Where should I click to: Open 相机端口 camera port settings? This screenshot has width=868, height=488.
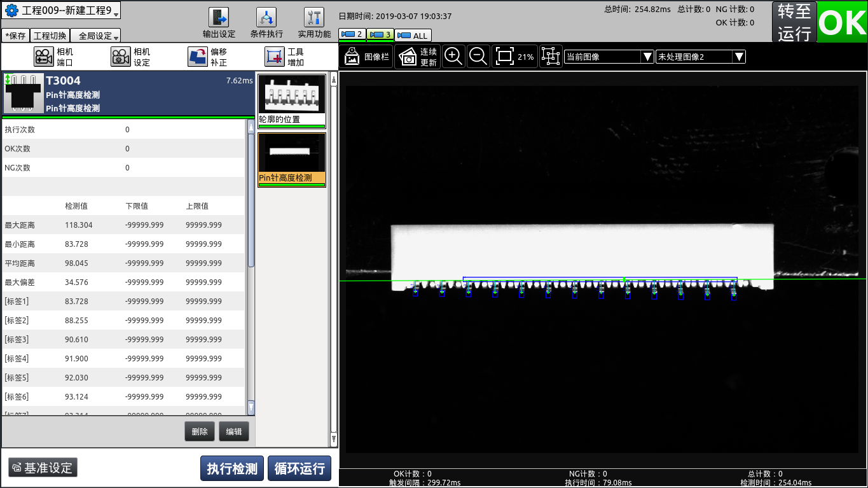click(x=53, y=57)
